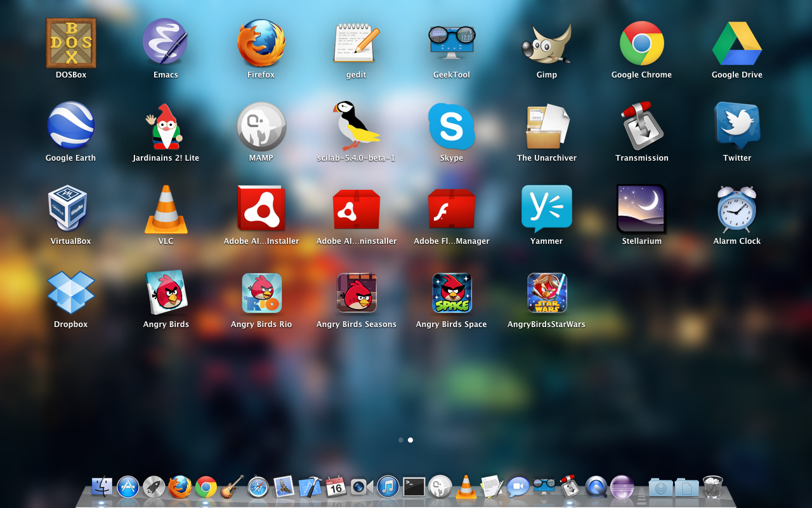
Task: Launch scilab-5.4.0-beta-1
Action: 357,126
